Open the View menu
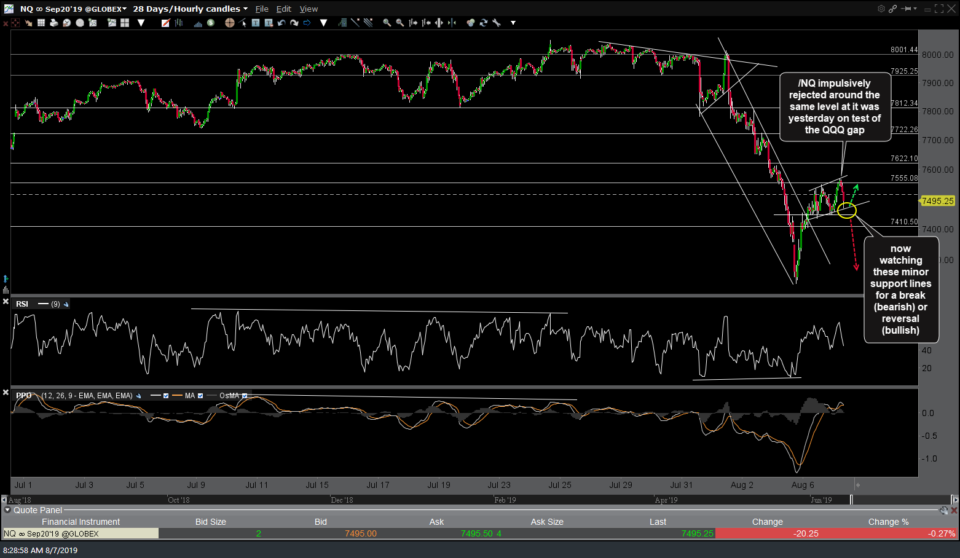Screen dimensions: 960x558 pos(309,9)
